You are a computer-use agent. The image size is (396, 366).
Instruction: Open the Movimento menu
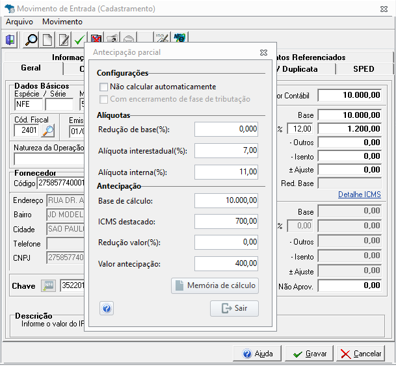(62, 22)
